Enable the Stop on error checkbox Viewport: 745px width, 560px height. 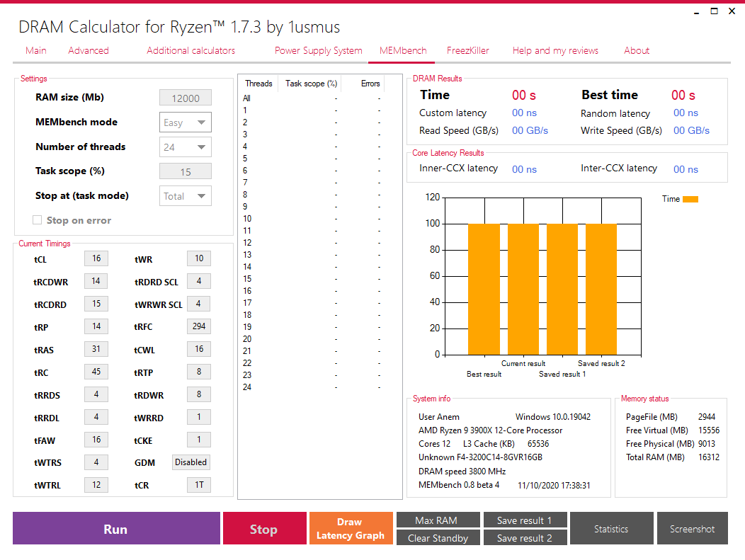[x=37, y=219]
